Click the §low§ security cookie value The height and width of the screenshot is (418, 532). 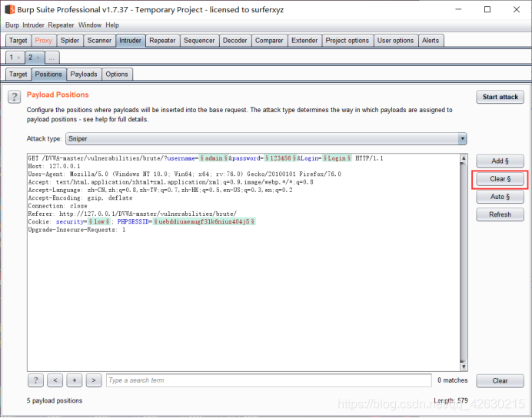99,222
